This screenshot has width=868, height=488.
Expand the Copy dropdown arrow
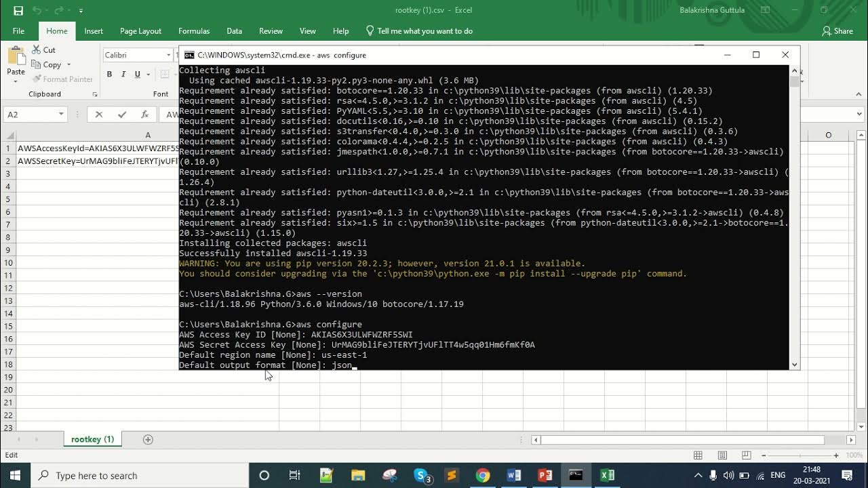[x=68, y=65]
